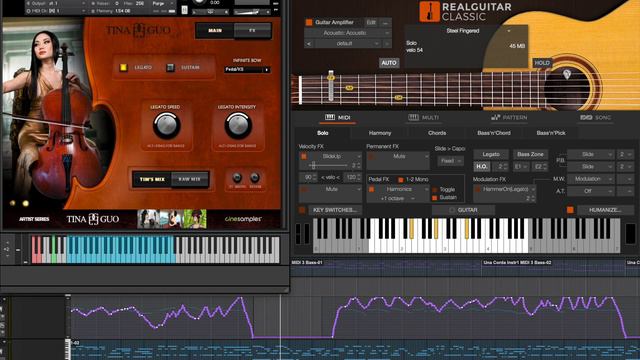Click the cinesamples logo in Tina Guo
The image size is (640, 360).
(x=243, y=219)
